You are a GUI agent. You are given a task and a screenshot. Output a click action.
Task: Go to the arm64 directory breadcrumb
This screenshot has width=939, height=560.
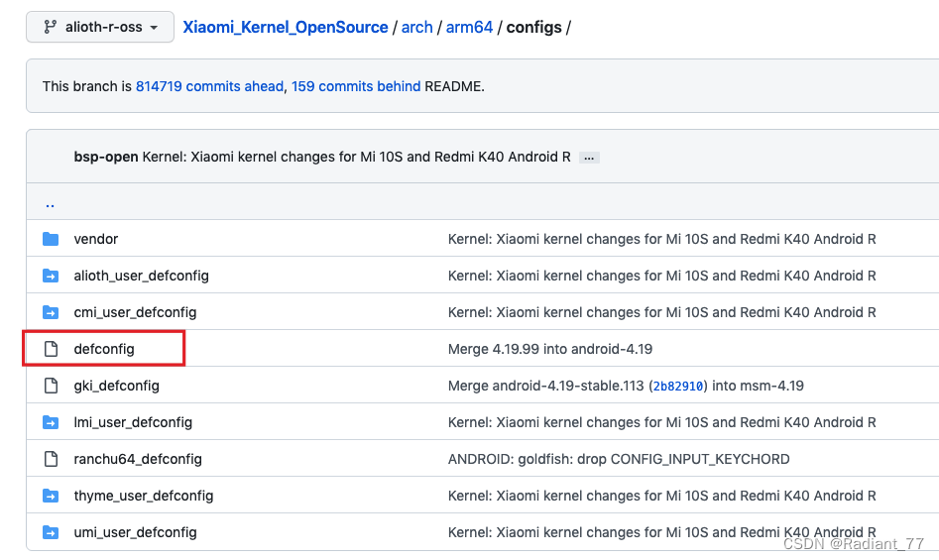point(470,27)
